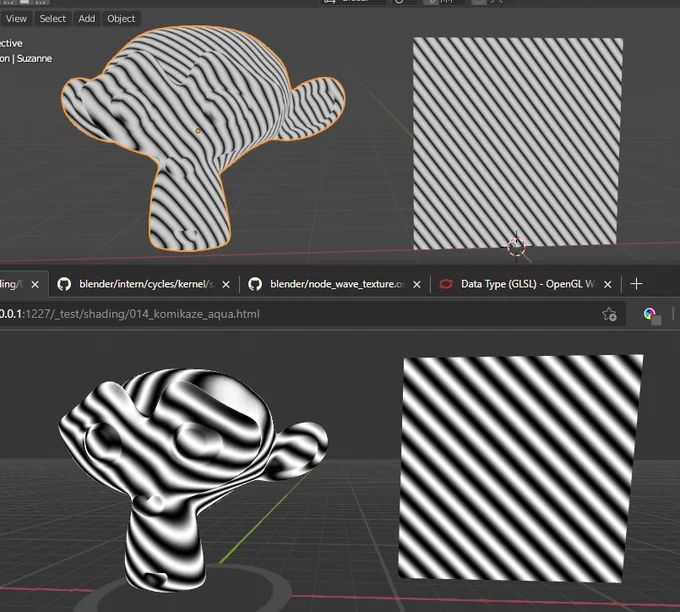Viewport: 680px width, 612px height.
Task: Close the Data Type (GLSL) tab
Action: (x=608, y=285)
